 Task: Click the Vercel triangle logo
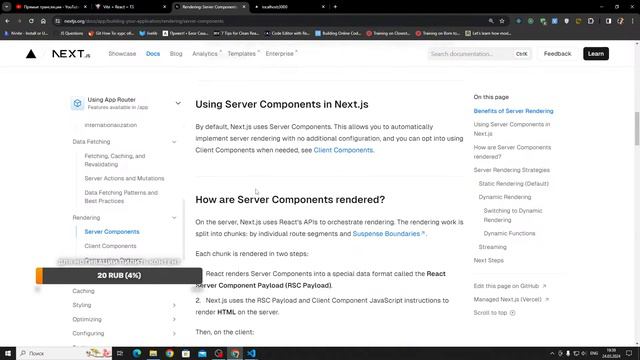coord(31,54)
